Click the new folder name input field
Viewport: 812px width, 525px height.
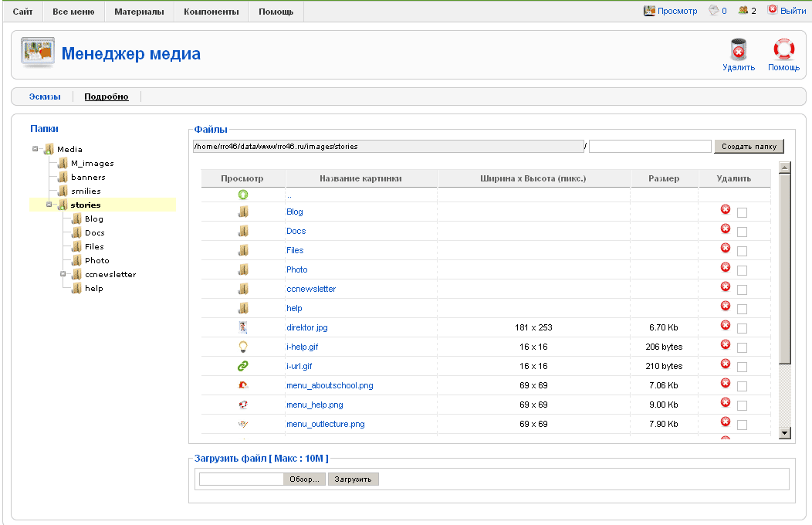click(x=650, y=147)
